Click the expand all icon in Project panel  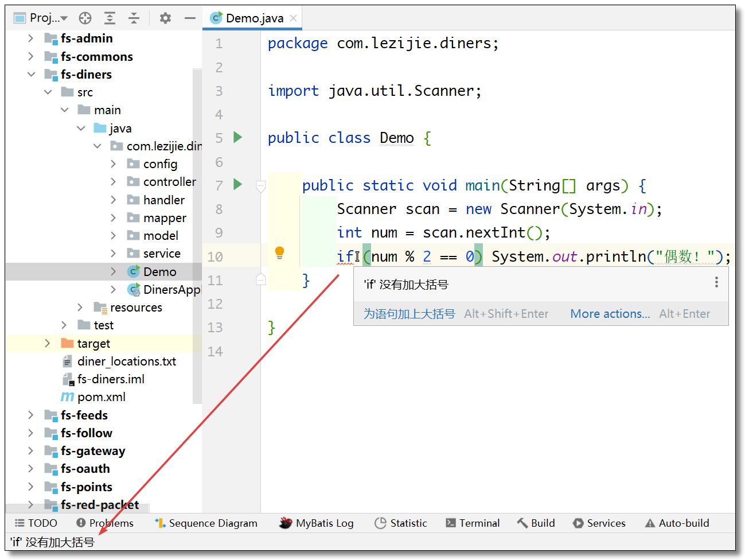pyautogui.click(x=110, y=18)
